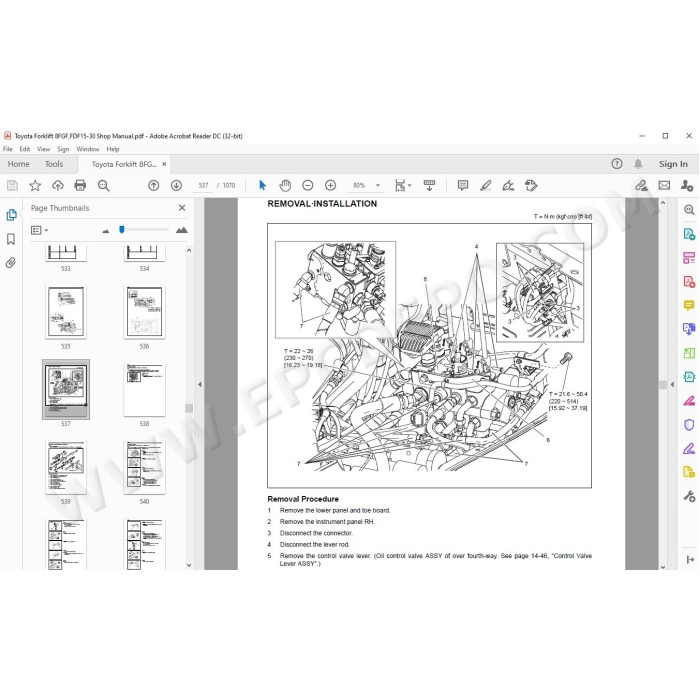700x700 pixels.
Task: Choose the Selection arrow tool
Action: pyautogui.click(x=262, y=185)
